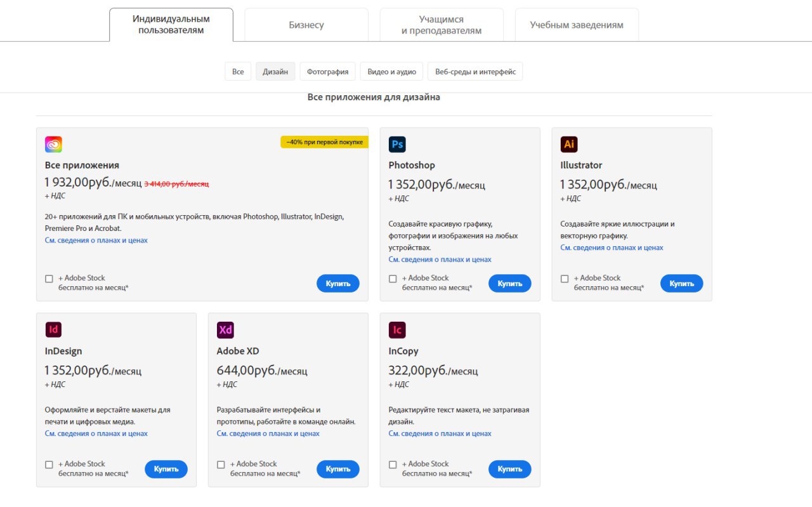Switch to Индивидуальным пользователям tab
Viewport: 812px width, 507px height.
pyautogui.click(x=171, y=25)
